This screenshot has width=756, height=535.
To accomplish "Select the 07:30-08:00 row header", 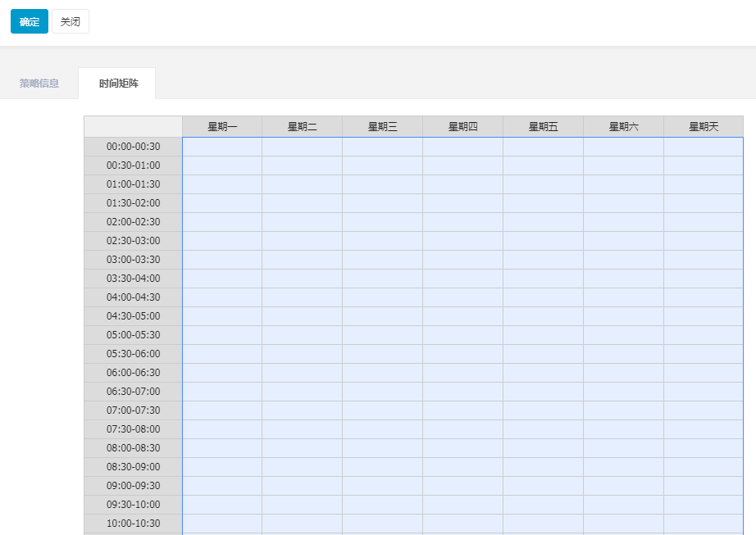I will (134, 429).
